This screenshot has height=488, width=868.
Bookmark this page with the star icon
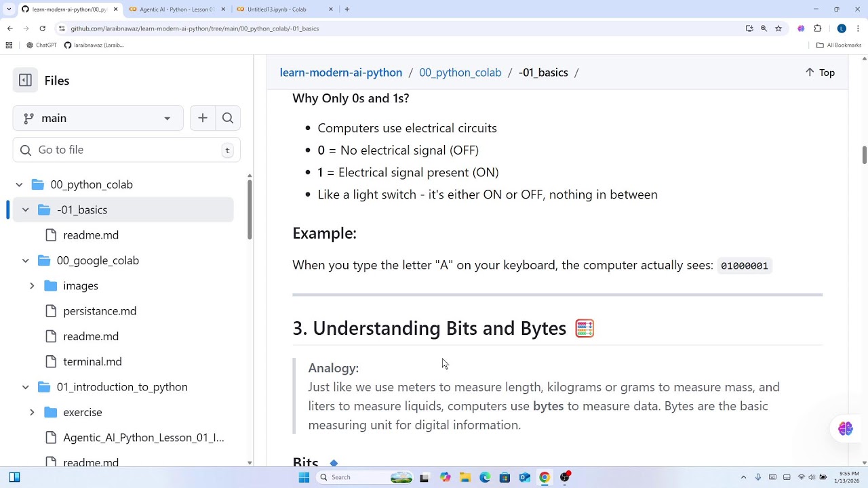778,28
